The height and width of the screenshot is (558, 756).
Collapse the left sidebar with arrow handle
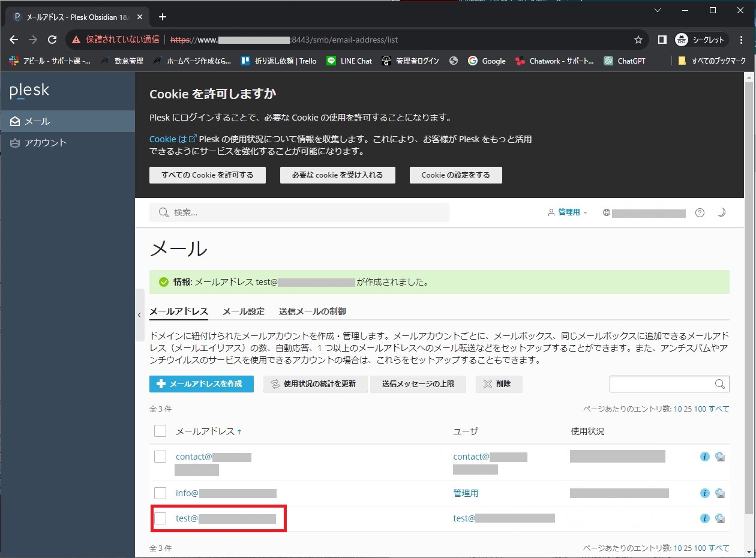(x=139, y=315)
